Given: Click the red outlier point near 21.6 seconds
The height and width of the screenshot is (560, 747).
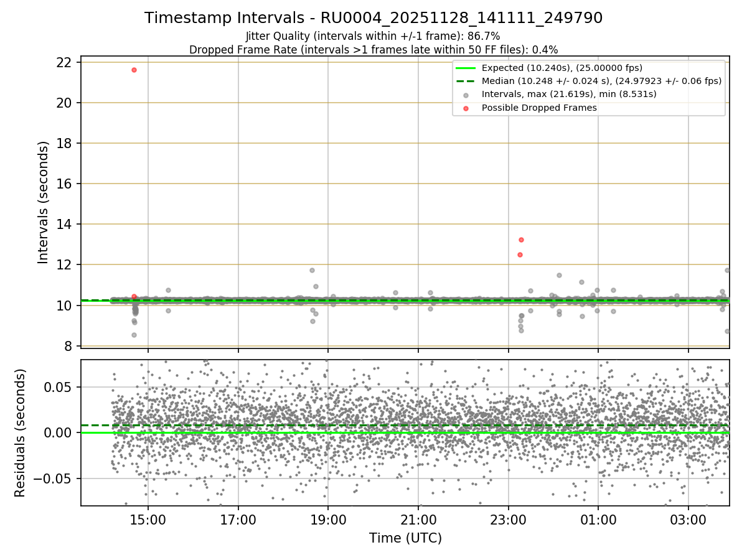Looking at the screenshot, I should (134, 70).
